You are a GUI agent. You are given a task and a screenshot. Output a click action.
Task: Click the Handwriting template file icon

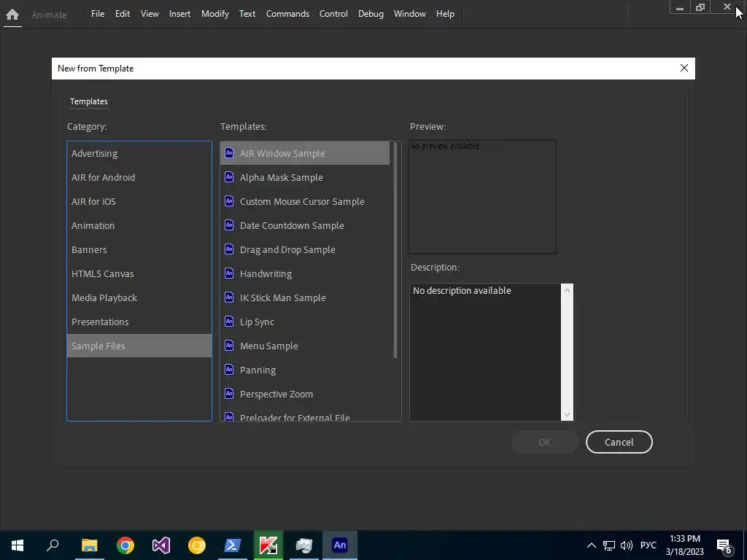point(229,273)
